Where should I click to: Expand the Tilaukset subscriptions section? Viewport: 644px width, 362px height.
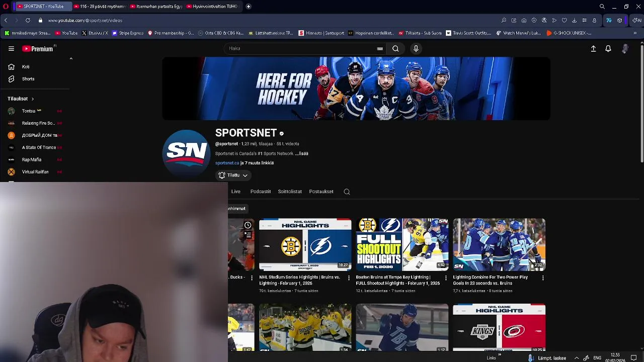click(21, 99)
